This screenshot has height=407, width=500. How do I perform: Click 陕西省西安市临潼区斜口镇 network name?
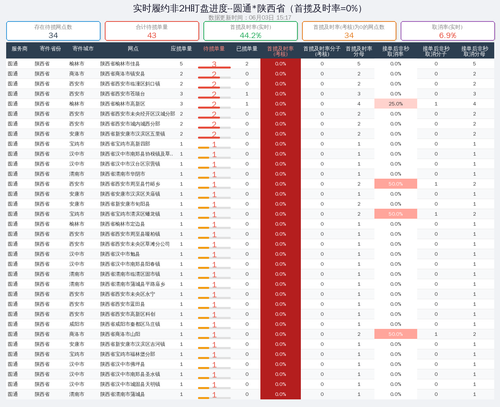130,84
